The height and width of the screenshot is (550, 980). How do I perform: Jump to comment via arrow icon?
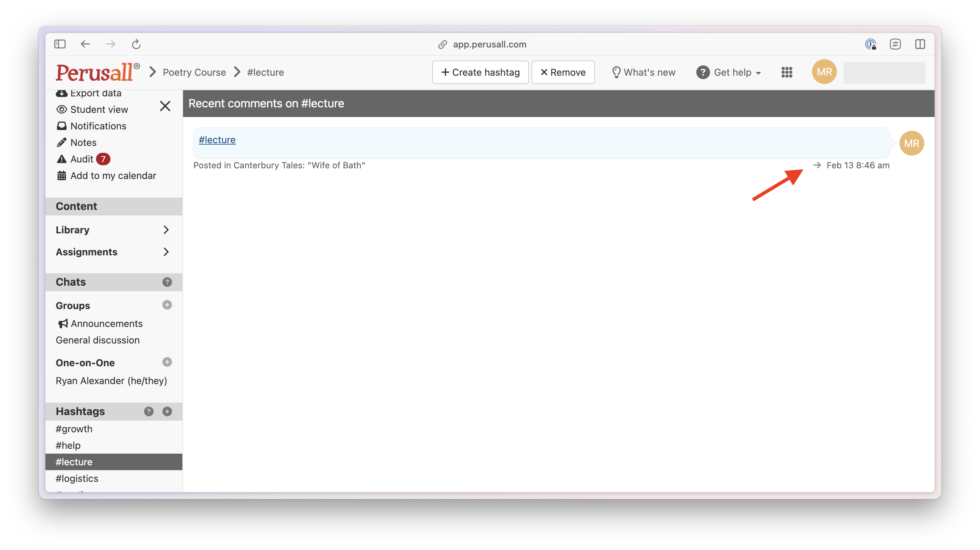(817, 165)
